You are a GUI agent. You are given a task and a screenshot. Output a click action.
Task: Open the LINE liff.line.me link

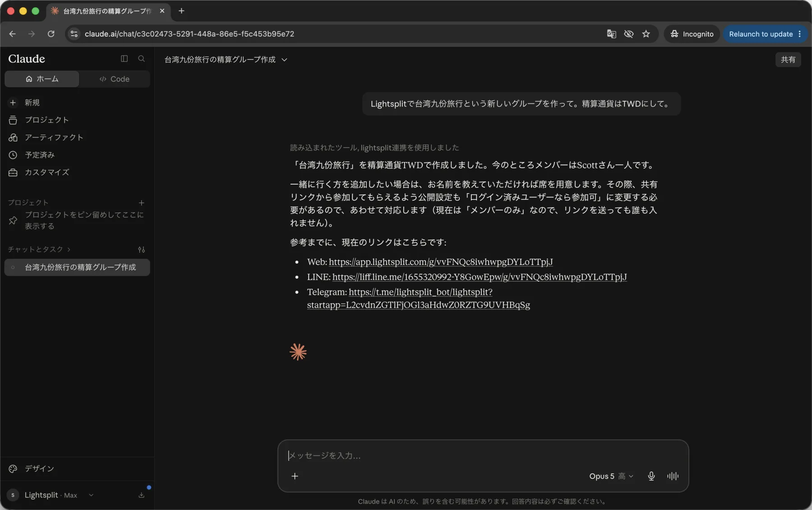(480, 277)
